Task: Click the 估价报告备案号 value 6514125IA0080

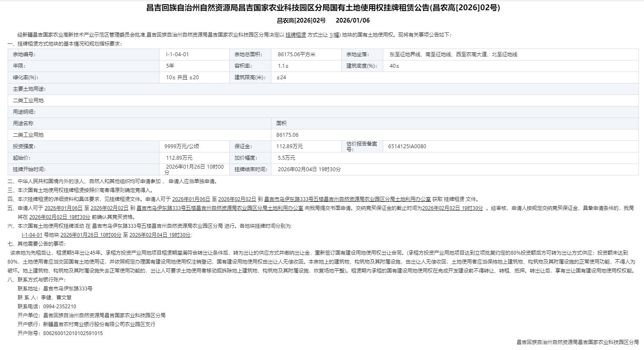Action: (x=407, y=146)
